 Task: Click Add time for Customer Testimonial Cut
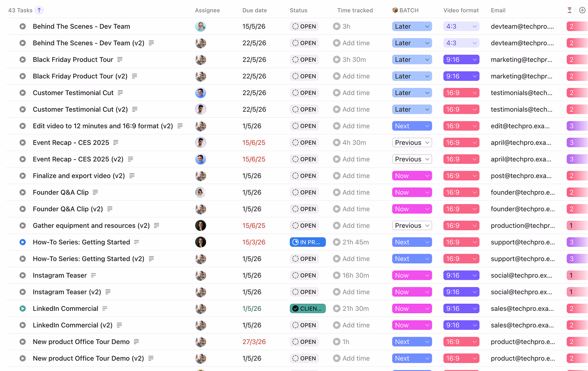tap(356, 93)
